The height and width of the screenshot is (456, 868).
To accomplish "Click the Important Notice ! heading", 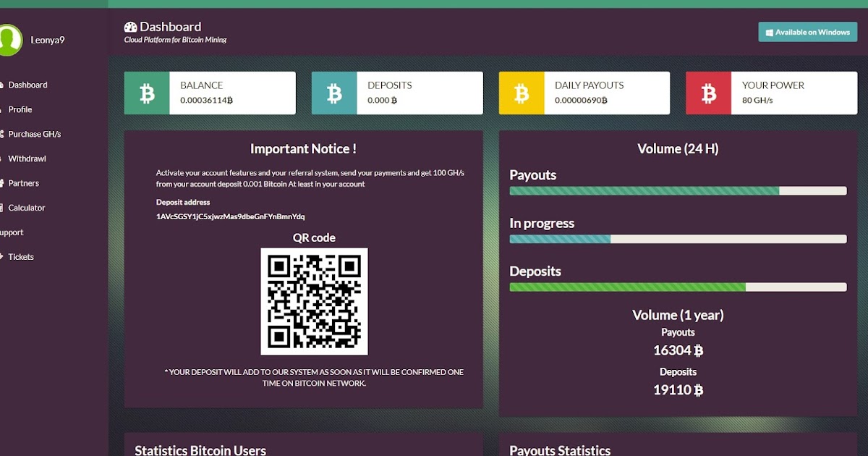I will (303, 149).
